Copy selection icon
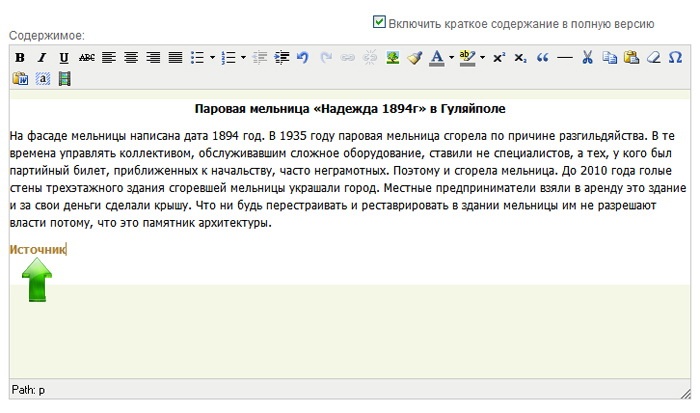 [609, 58]
